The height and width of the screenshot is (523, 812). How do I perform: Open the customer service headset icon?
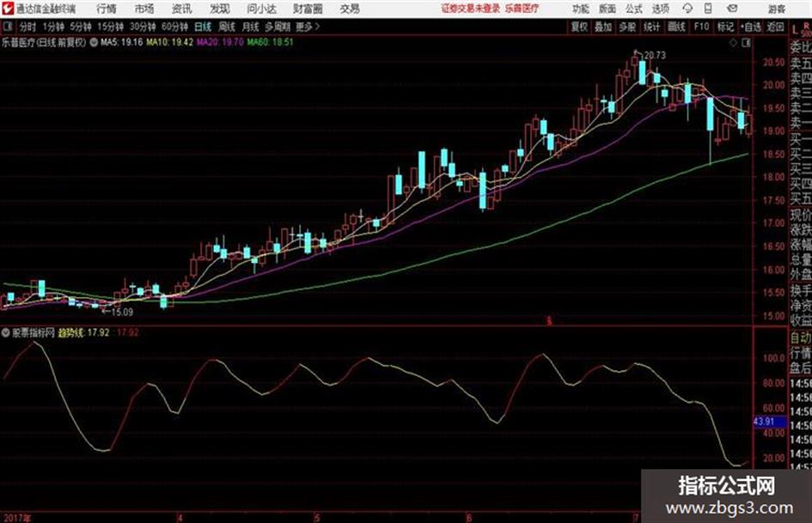tap(687, 9)
